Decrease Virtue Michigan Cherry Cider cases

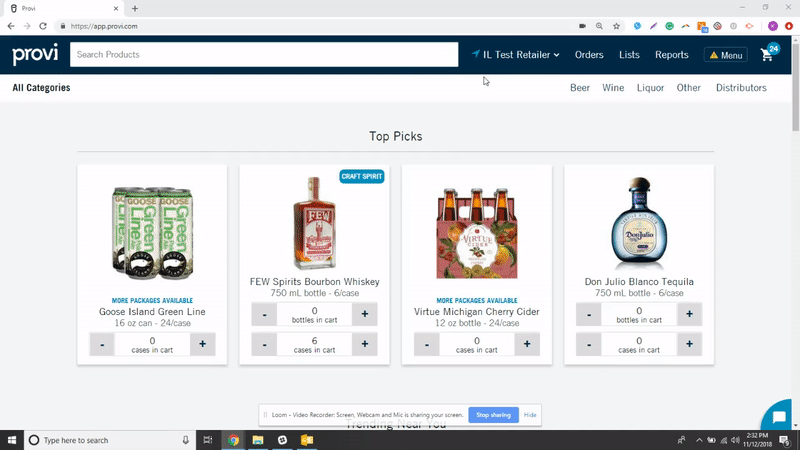pos(427,344)
